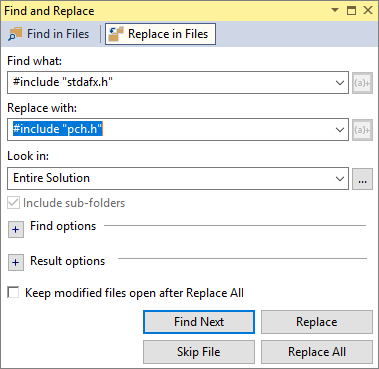Switch to the Find in Files tab
This screenshot has width=379, height=369.
pos(49,34)
